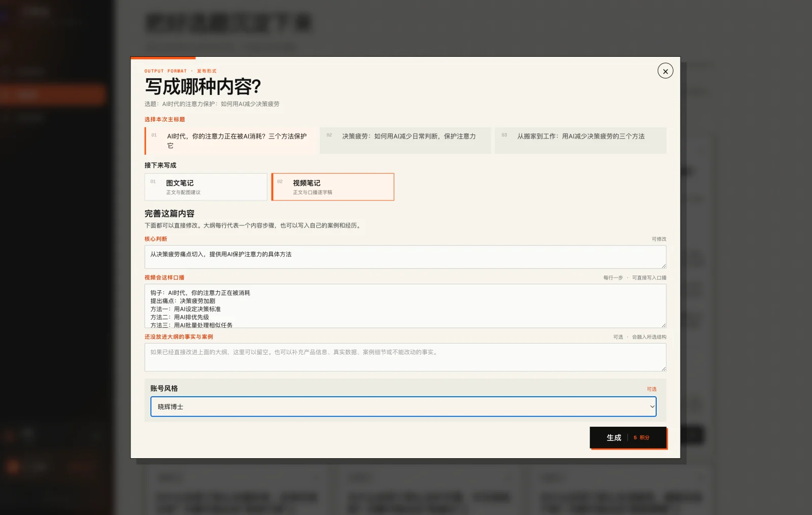This screenshot has width=812, height=515.
Task: Click the 选题 subtitle line
Action: [212, 104]
